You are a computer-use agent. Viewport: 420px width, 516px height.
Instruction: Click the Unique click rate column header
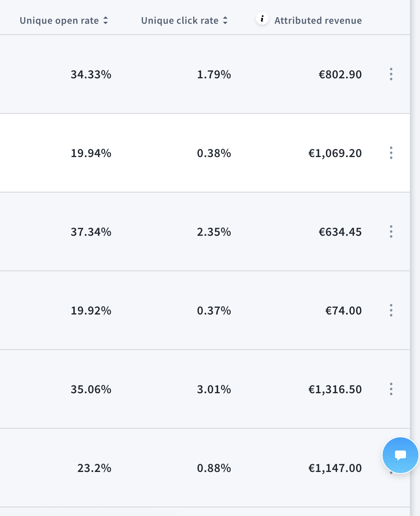180,21
